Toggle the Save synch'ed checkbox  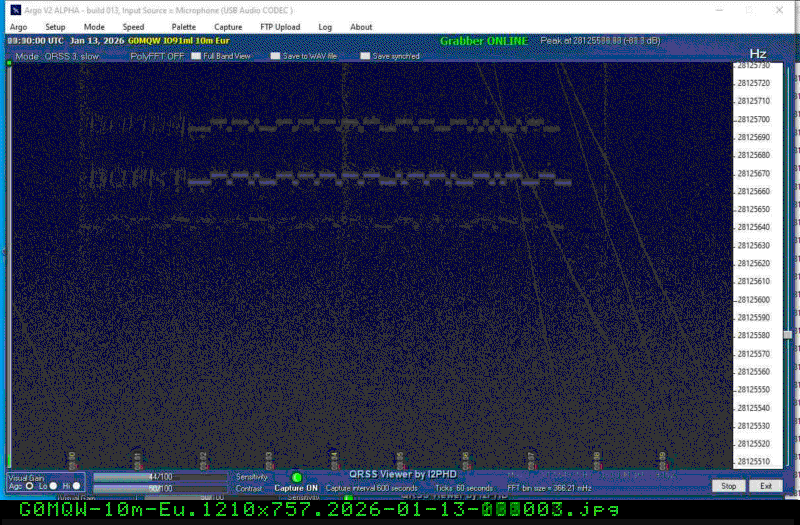(x=365, y=57)
